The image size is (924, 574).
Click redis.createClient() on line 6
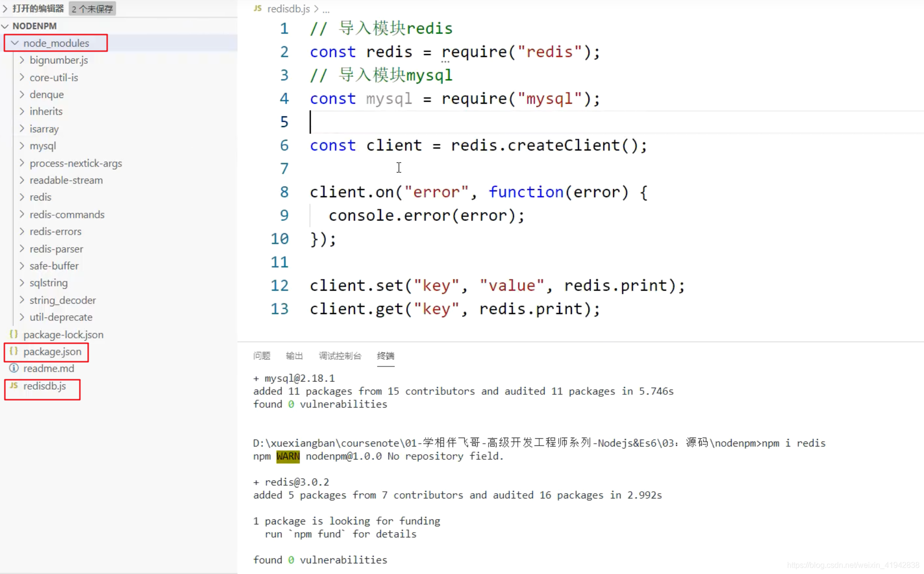click(x=544, y=146)
